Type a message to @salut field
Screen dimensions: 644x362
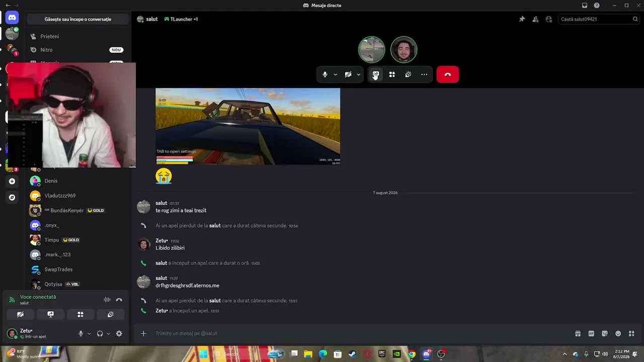click(362, 333)
